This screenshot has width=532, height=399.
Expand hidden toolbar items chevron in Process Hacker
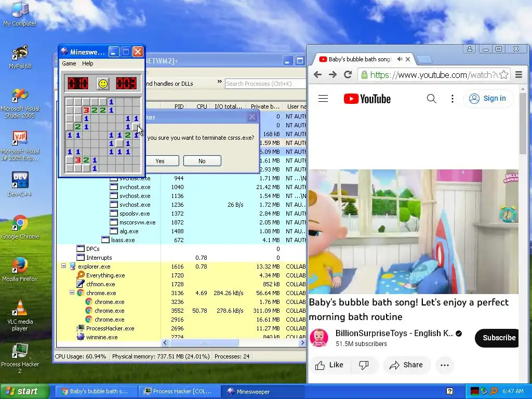[220, 82]
